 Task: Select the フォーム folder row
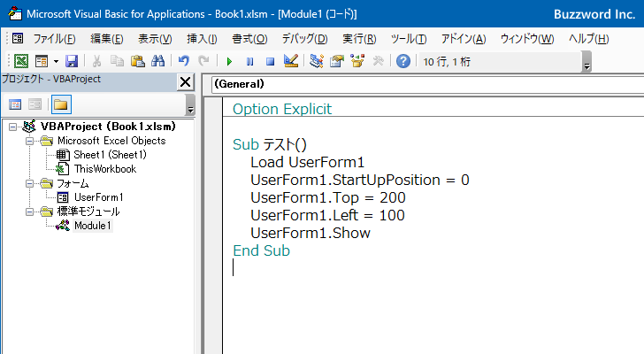tap(73, 183)
